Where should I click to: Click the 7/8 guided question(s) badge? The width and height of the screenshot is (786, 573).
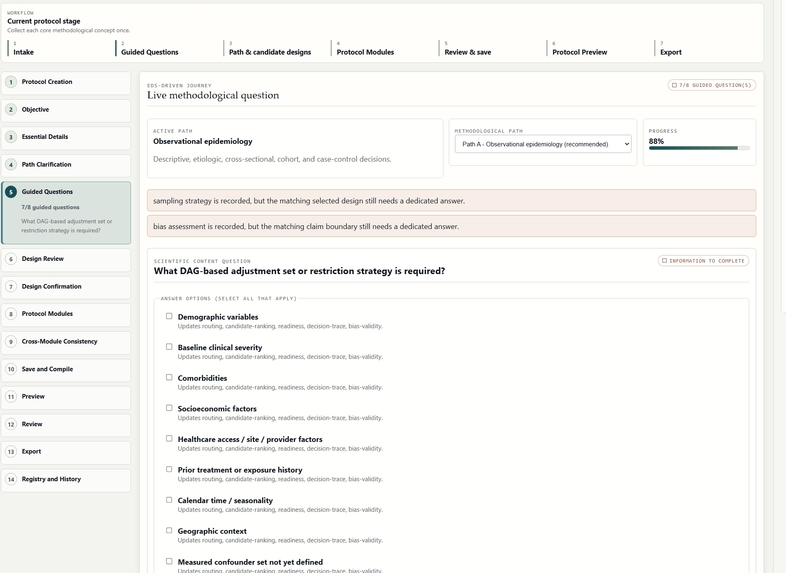pos(712,85)
